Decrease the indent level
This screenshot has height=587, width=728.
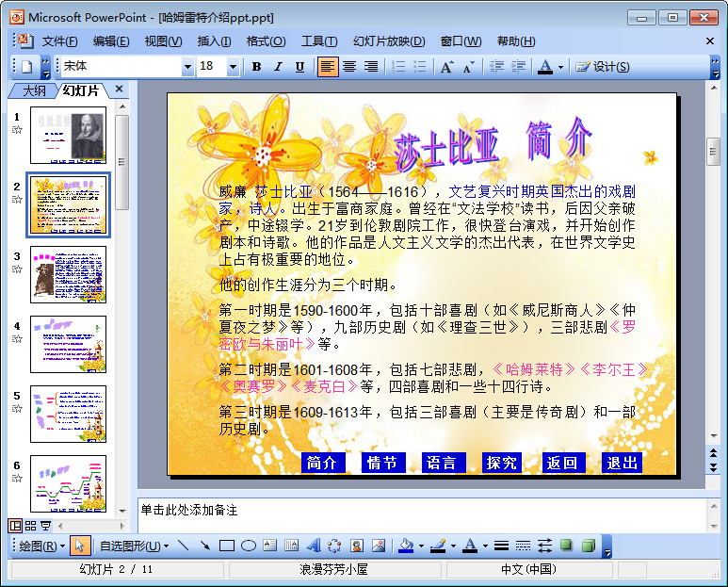coord(496,67)
